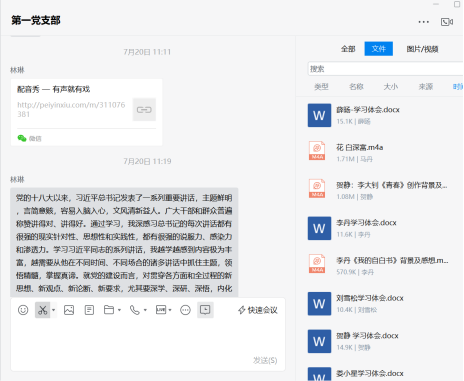
Task: Open the emoji picker in message toolbar
Action: pos(23,310)
